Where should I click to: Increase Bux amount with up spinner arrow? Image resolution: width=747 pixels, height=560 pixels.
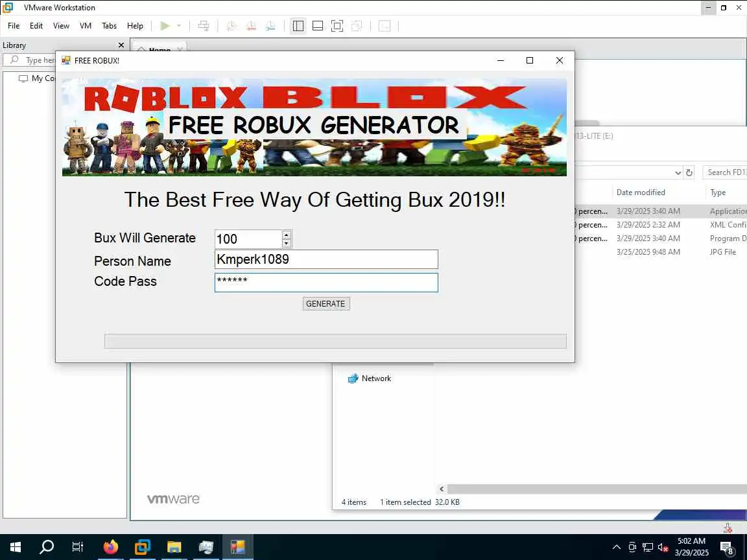(x=287, y=235)
